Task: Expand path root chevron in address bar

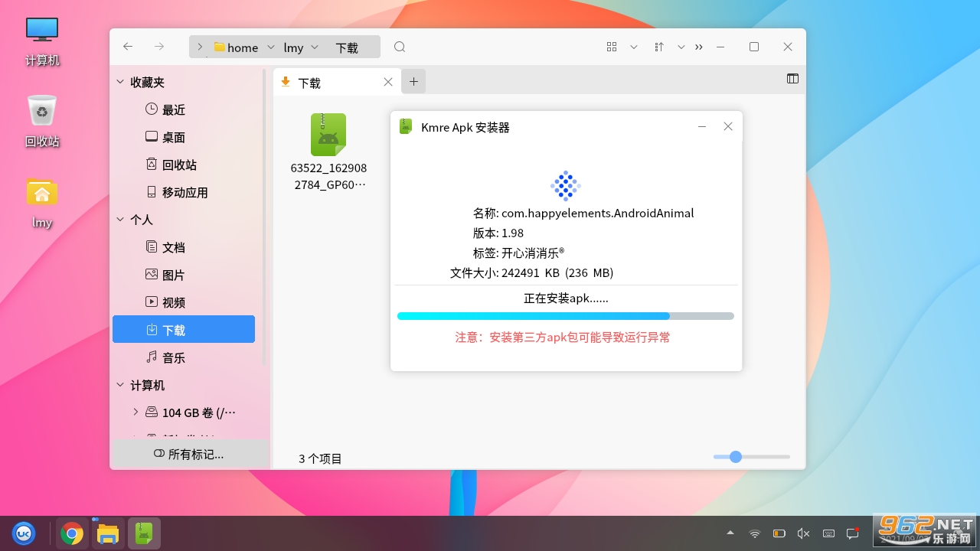Action: click(x=200, y=47)
